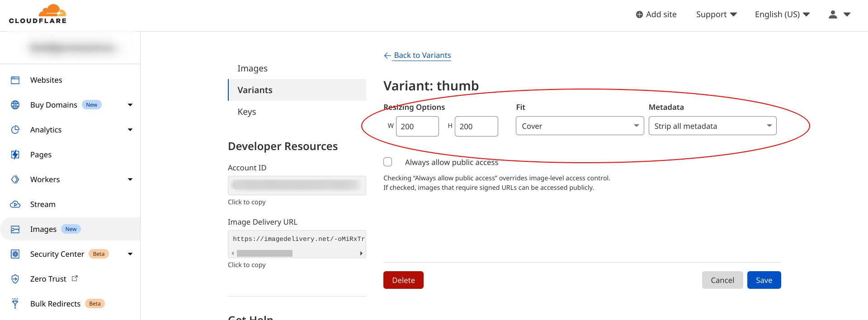868x320 pixels.
Task: Switch to the Keys tab
Action: point(247,112)
